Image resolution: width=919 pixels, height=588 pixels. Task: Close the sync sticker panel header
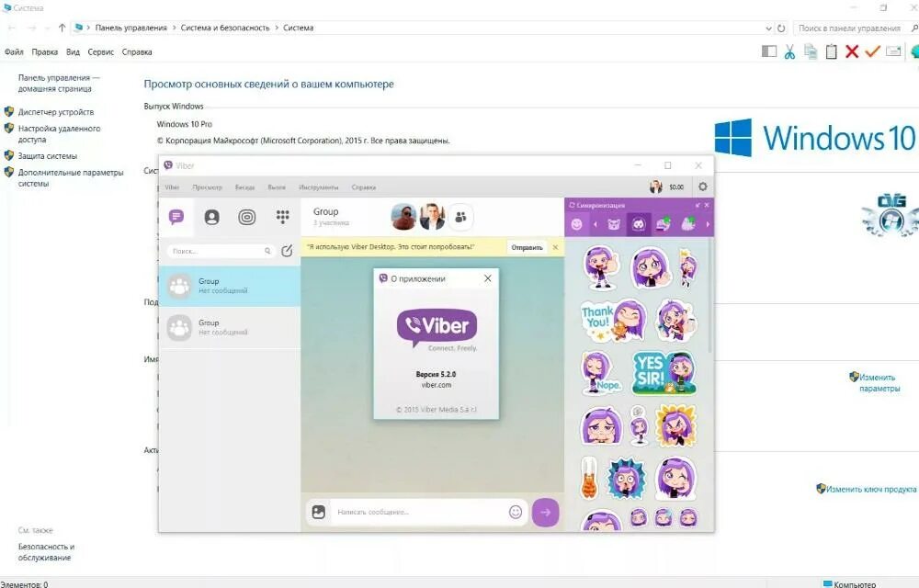(x=707, y=205)
